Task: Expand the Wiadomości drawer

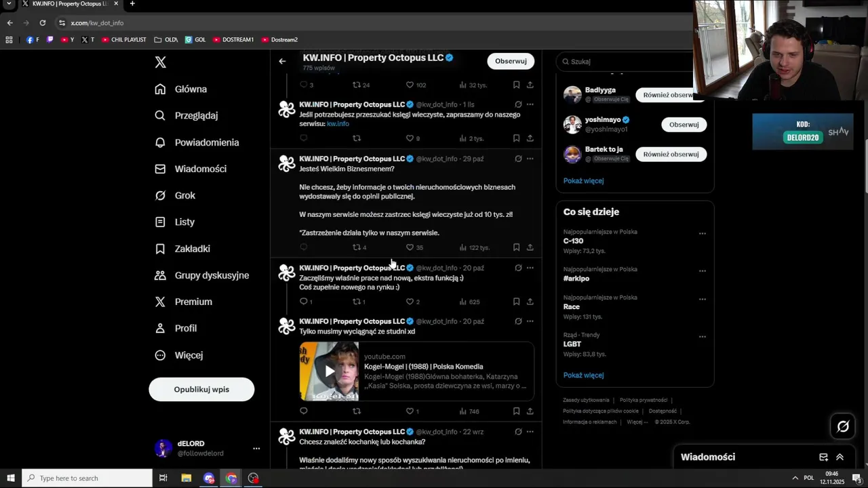Action: point(840,457)
